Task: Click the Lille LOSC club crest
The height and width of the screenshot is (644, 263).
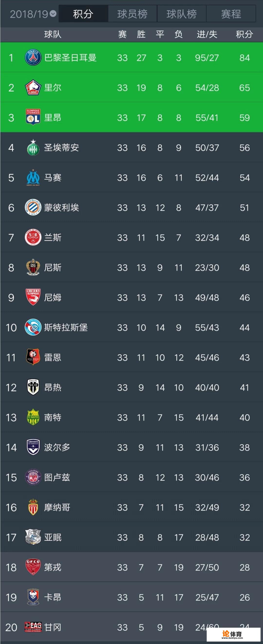Action: [x=33, y=88]
